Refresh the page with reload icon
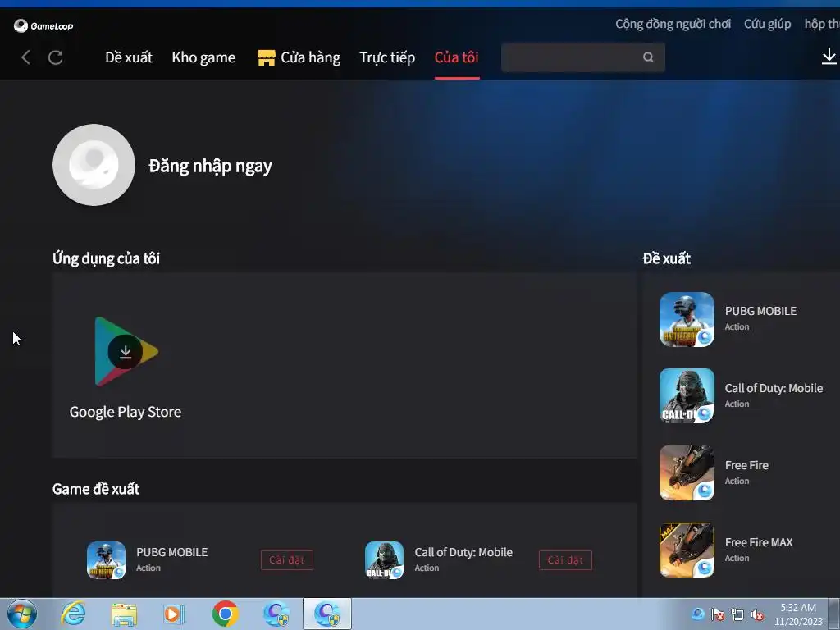The width and height of the screenshot is (840, 630). (x=56, y=57)
